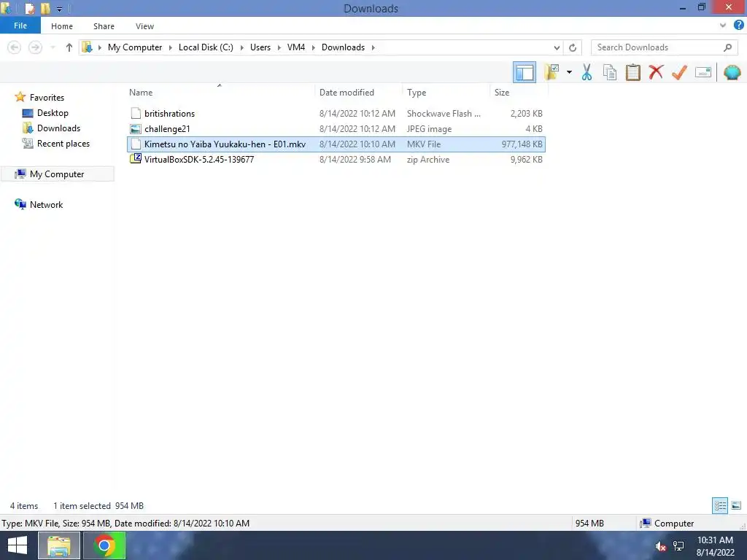Sort by Size column header

click(502, 93)
